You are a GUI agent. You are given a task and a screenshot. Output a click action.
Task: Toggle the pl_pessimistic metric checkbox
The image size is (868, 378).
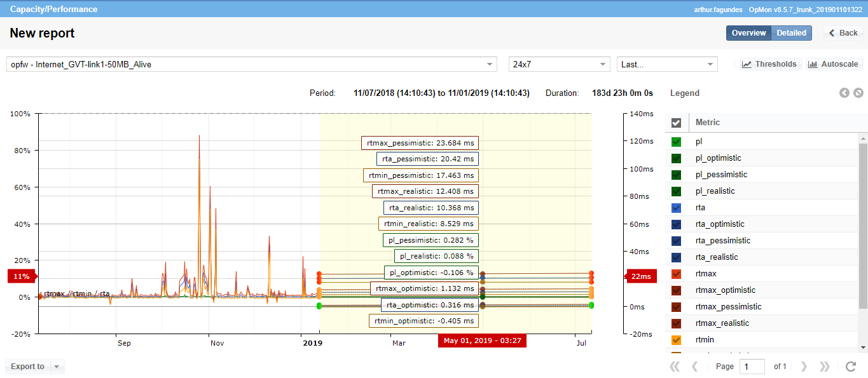pos(677,175)
